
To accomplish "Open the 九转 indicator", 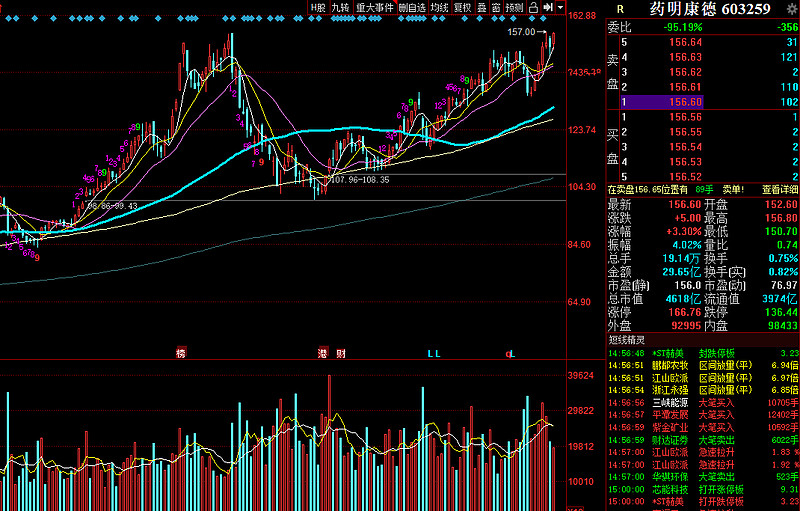I will (x=340, y=7).
